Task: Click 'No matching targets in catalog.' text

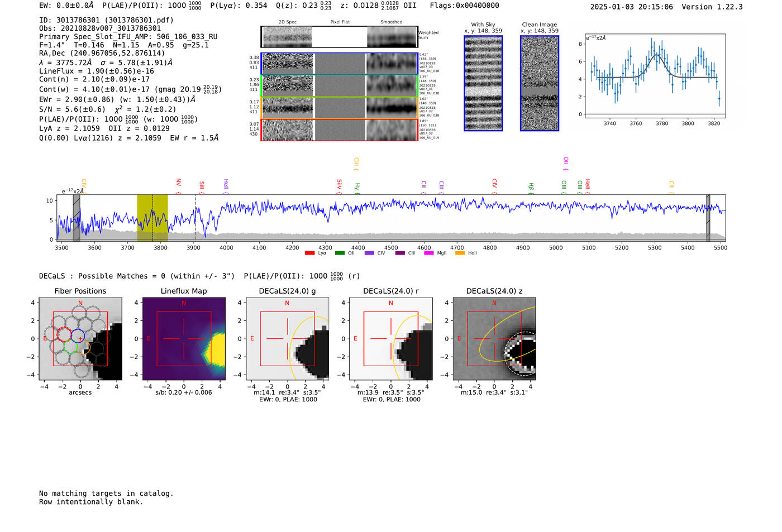Action: click(x=106, y=493)
